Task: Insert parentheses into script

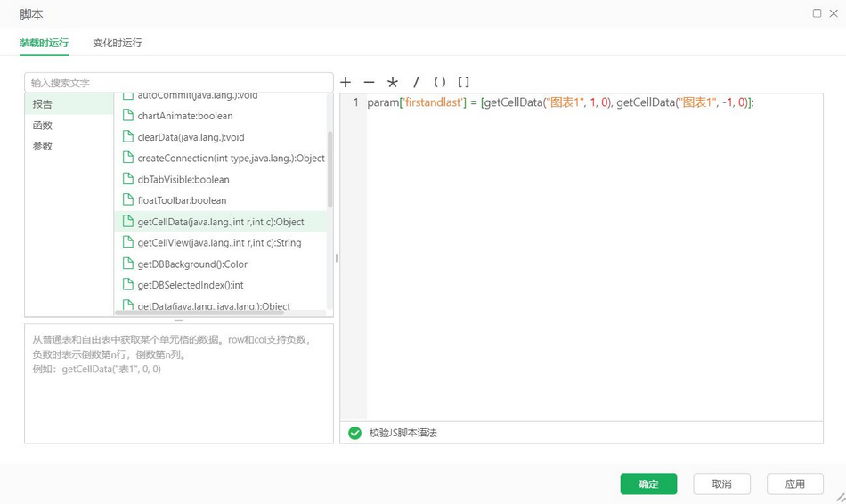Action: [x=440, y=82]
